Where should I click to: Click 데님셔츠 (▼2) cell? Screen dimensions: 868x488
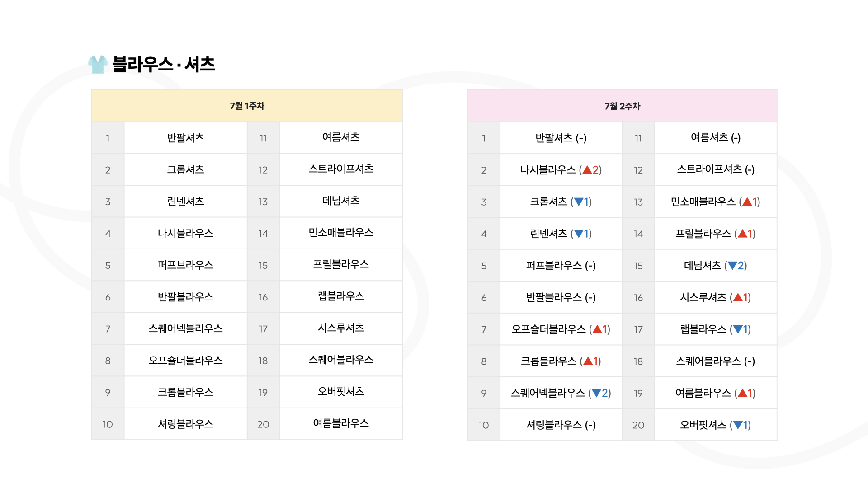pos(716,265)
